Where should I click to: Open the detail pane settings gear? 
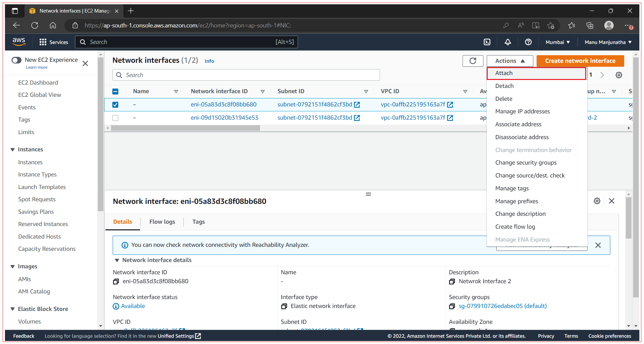tap(597, 201)
